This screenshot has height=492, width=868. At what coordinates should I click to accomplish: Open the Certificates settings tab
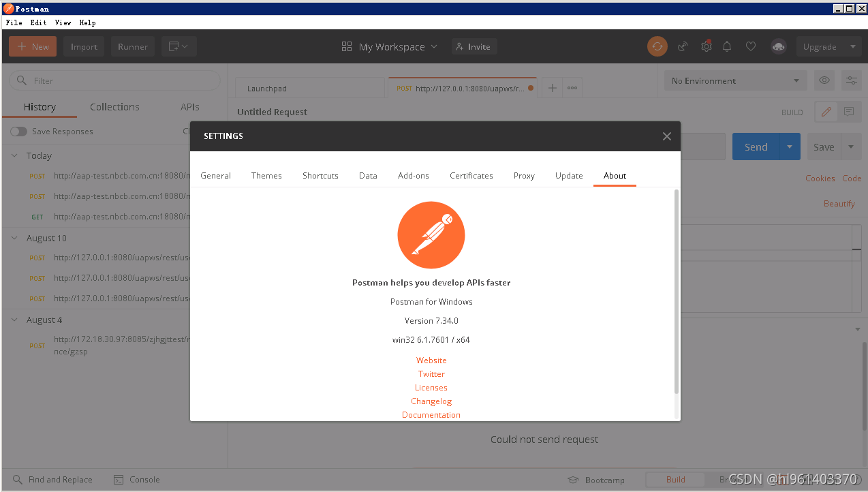[471, 175]
